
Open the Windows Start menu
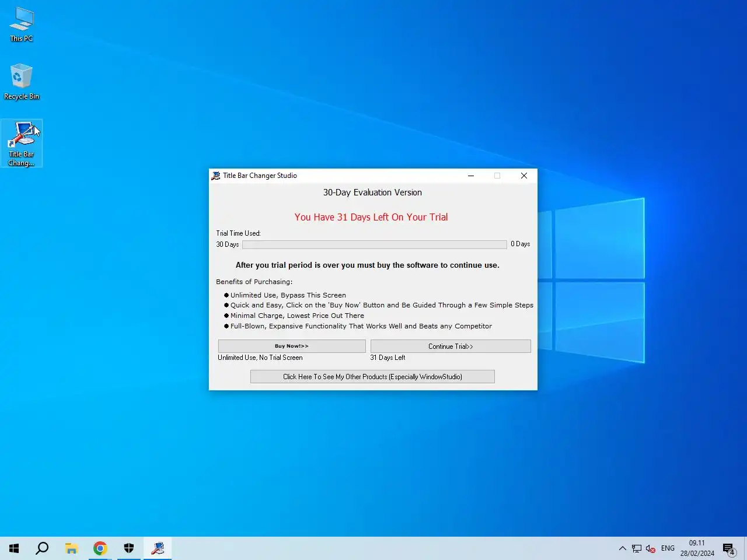coord(14,548)
